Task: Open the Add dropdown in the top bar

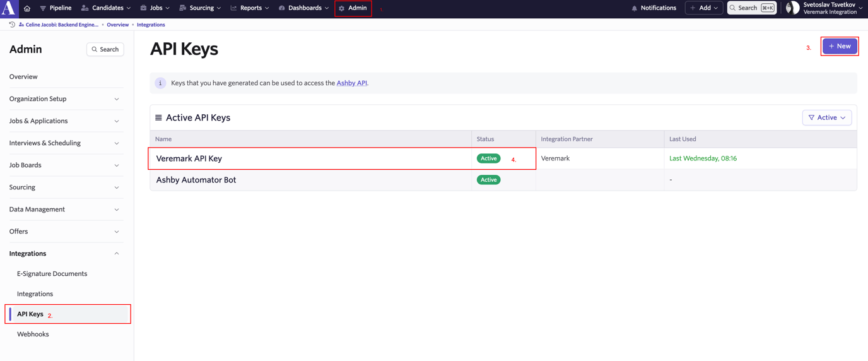Action: (703, 8)
